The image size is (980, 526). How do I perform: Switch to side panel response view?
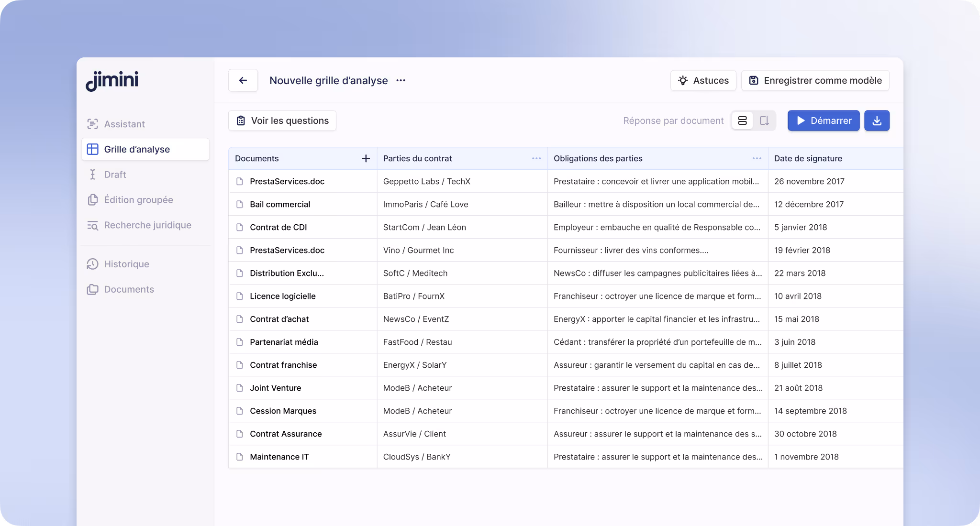point(764,121)
